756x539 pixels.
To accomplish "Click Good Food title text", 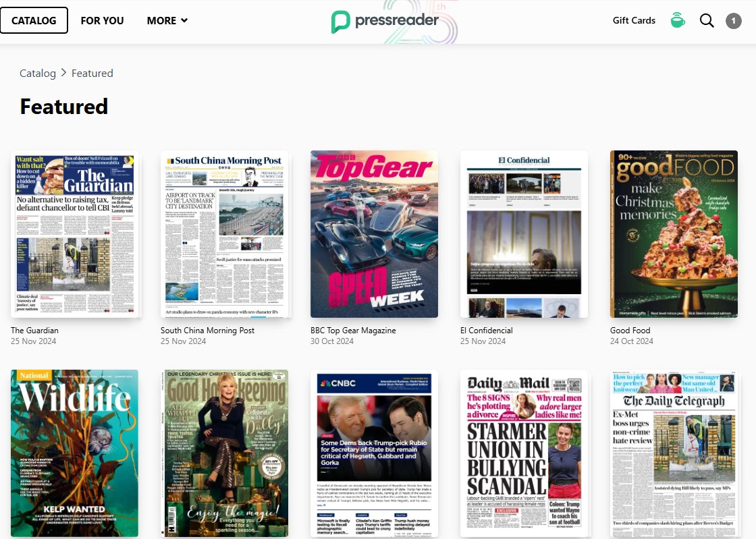I will click(630, 331).
